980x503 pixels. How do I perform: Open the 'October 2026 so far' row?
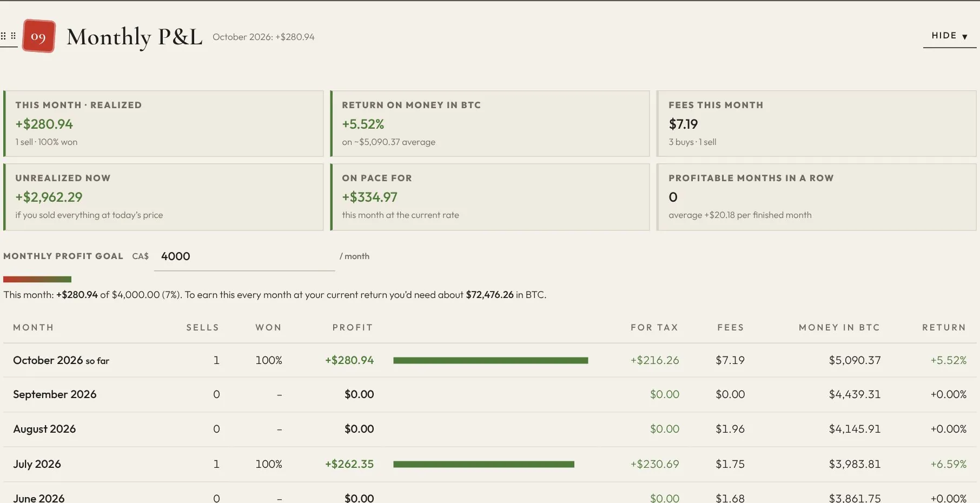[490, 360]
